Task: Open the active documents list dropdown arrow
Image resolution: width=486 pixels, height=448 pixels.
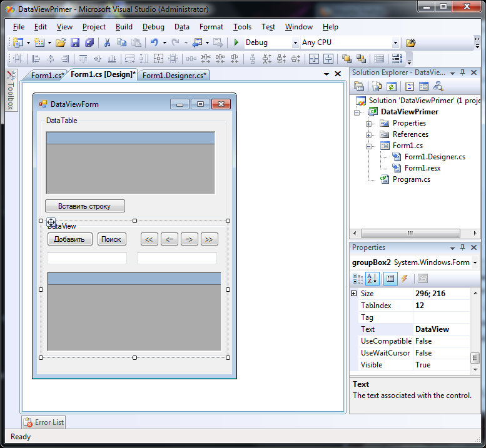Action: [x=327, y=74]
